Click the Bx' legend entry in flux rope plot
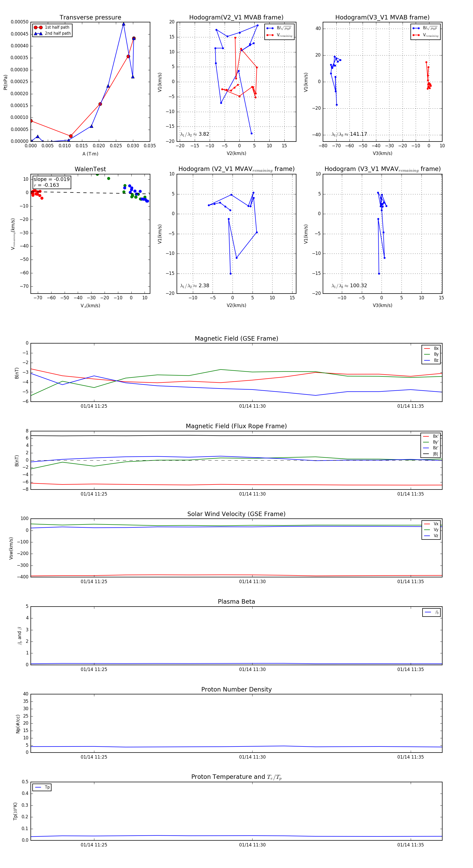This screenshot has height=868, width=473. 431,436
